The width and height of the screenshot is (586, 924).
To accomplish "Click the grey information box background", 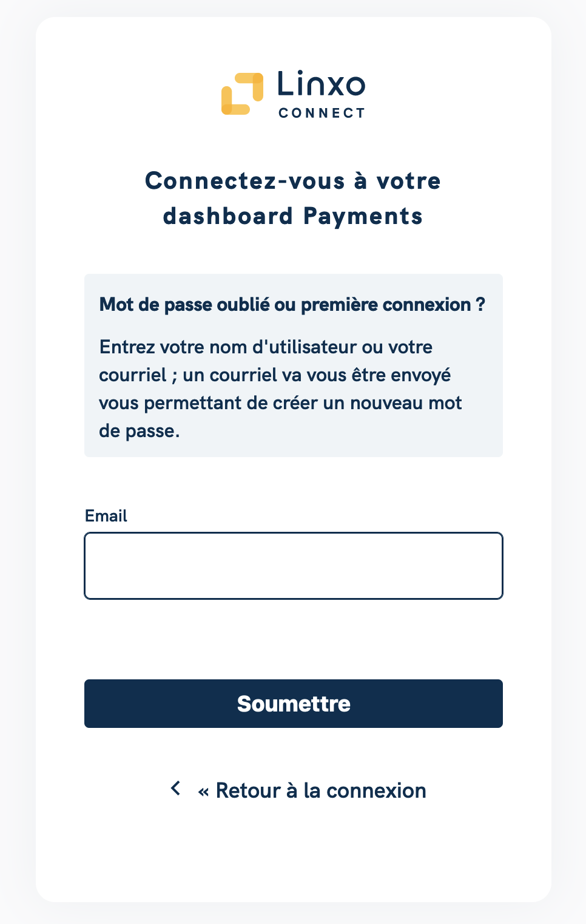I will (294, 365).
